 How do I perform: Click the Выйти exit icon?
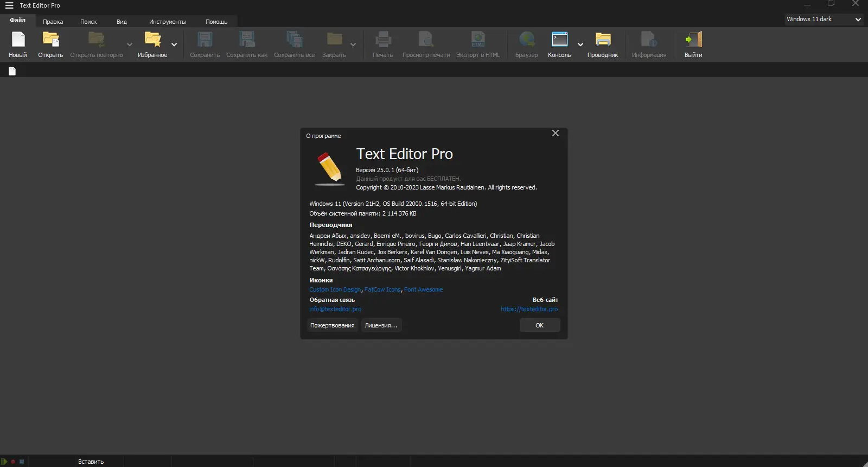pos(693,40)
